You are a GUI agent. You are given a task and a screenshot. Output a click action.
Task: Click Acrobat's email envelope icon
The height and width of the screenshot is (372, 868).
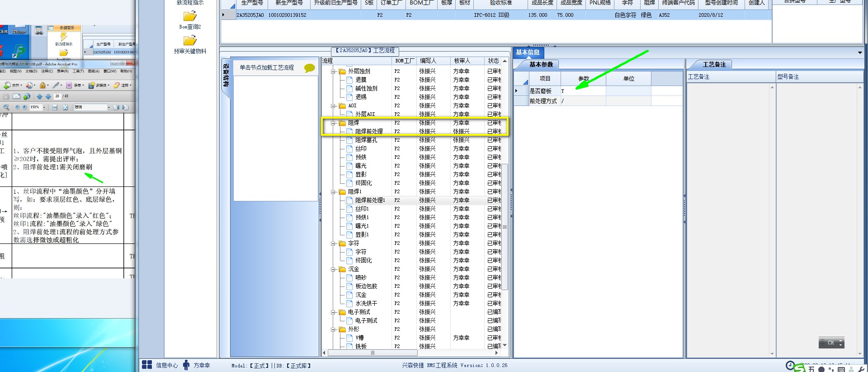pyautogui.click(x=16, y=96)
